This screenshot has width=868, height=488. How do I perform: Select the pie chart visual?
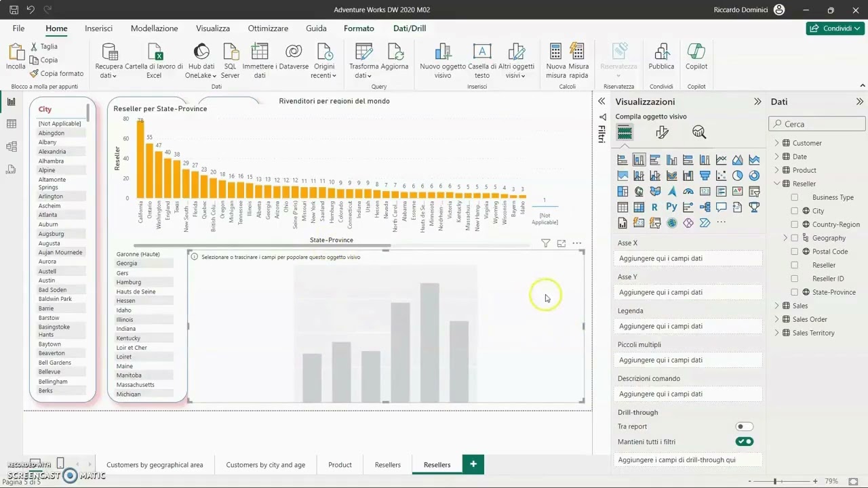coord(737,176)
